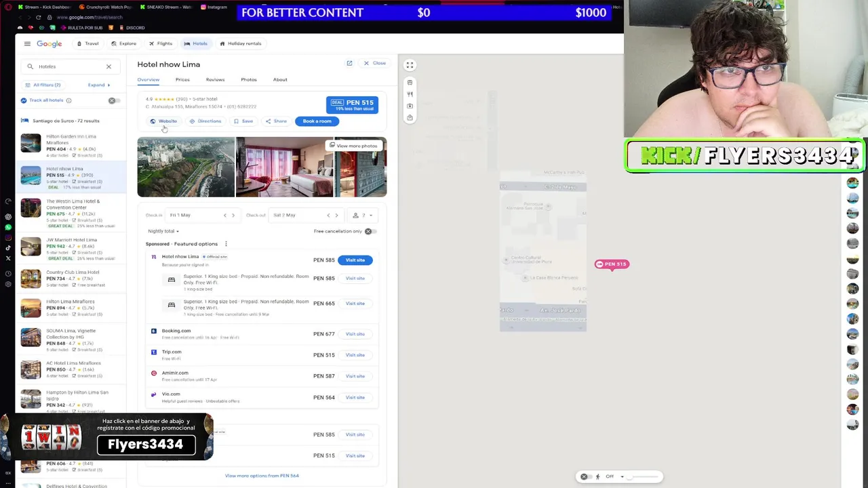Open the hotel Website link
Screen dimensions: 868x488
(163, 121)
